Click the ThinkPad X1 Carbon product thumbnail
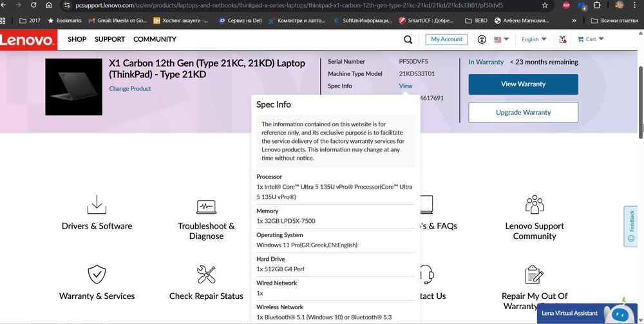 click(74, 87)
